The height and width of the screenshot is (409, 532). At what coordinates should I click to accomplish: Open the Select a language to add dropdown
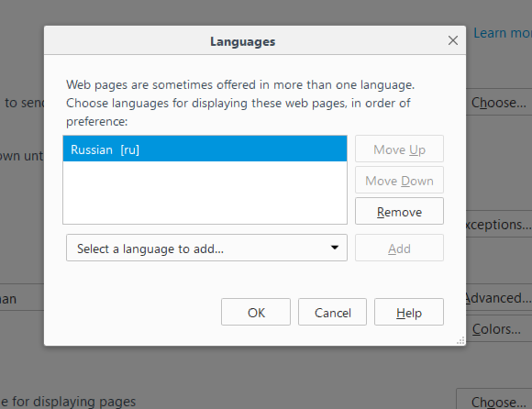206,248
